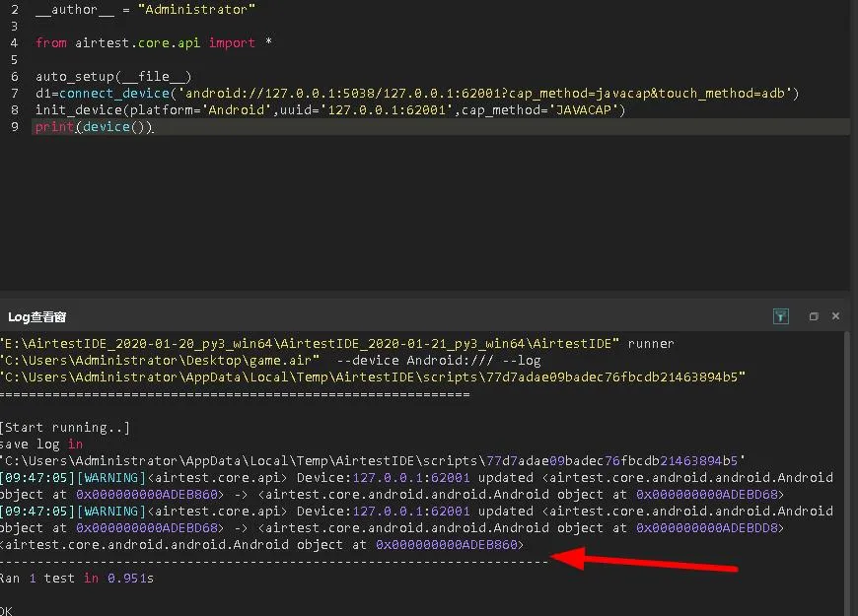Screen dimensions: 858x616
Task: Click the 'from airtest.core.api import *' line
Action: [154, 42]
